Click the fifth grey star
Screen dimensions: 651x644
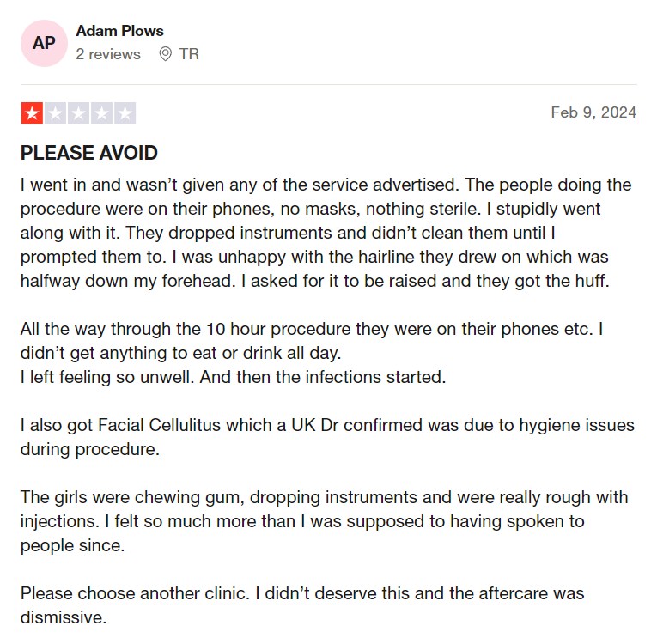pos(125,113)
